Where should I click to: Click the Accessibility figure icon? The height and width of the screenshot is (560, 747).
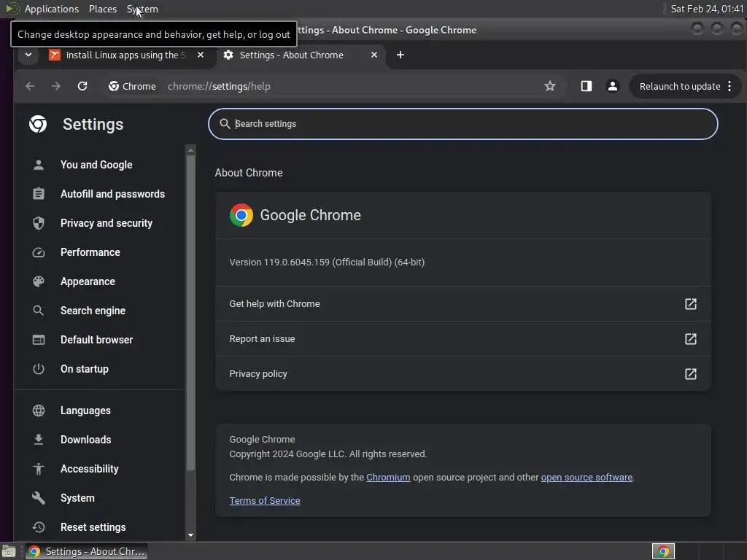click(x=39, y=469)
